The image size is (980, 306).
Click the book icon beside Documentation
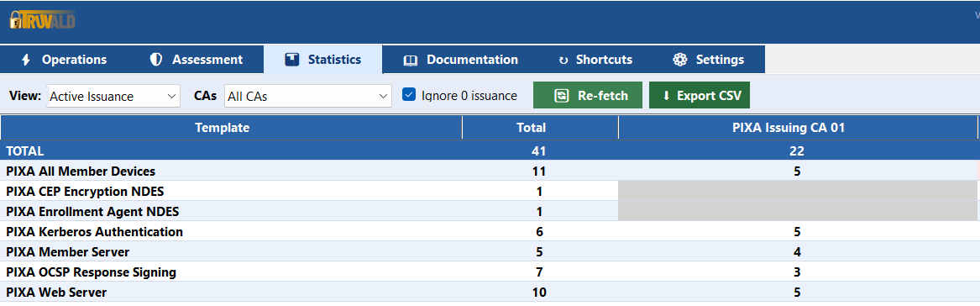click(410, 60)
